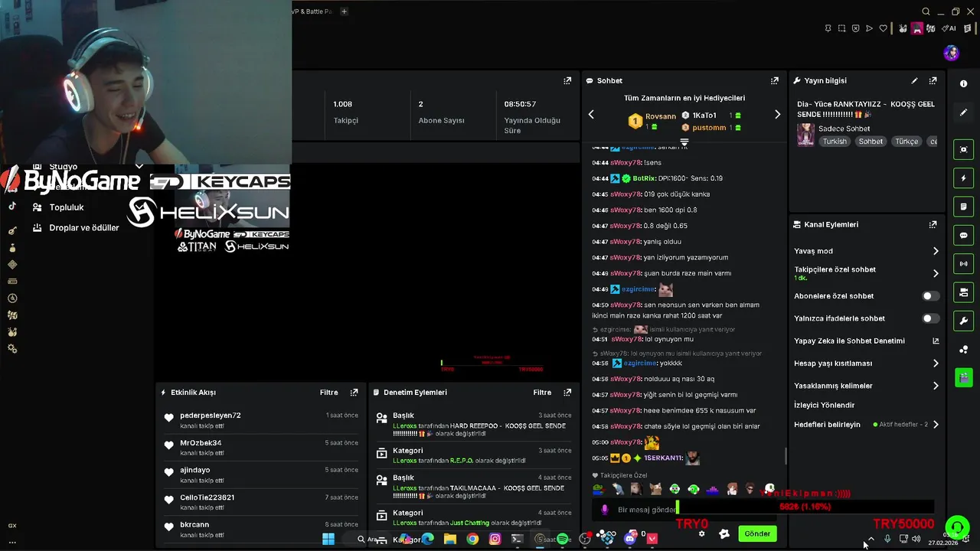
Task: Open the info icon in right sidebar
Action: click(x=964, y=84)
